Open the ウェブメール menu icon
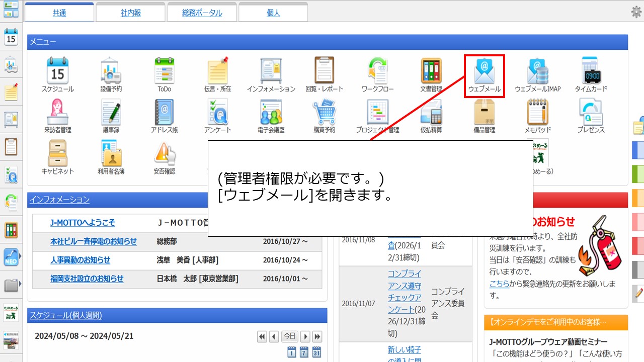This screenshot has width=644, height=362. 485,75
